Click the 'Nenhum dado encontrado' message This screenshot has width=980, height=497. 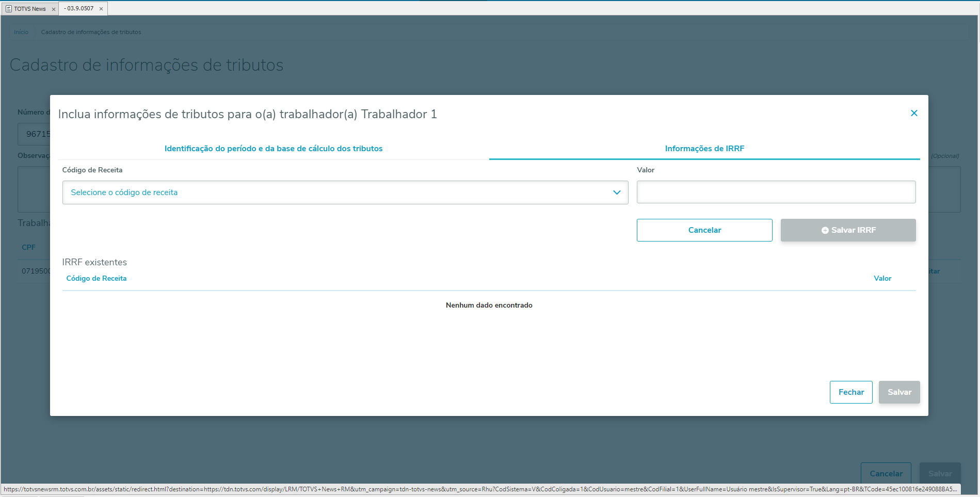coord(489,305)
